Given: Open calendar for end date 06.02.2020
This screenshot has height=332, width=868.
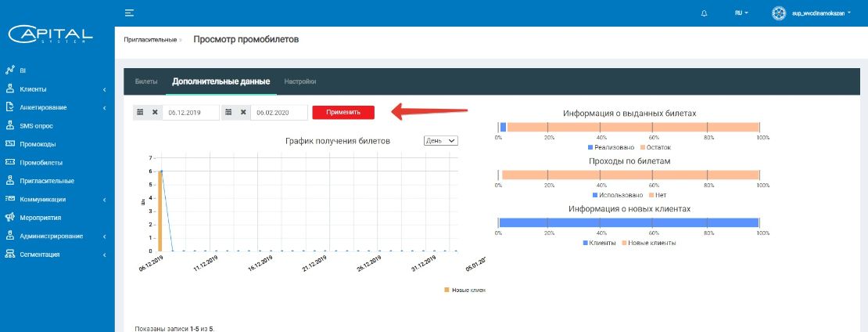Looking at the screenshot, I should tap(228, 112).
